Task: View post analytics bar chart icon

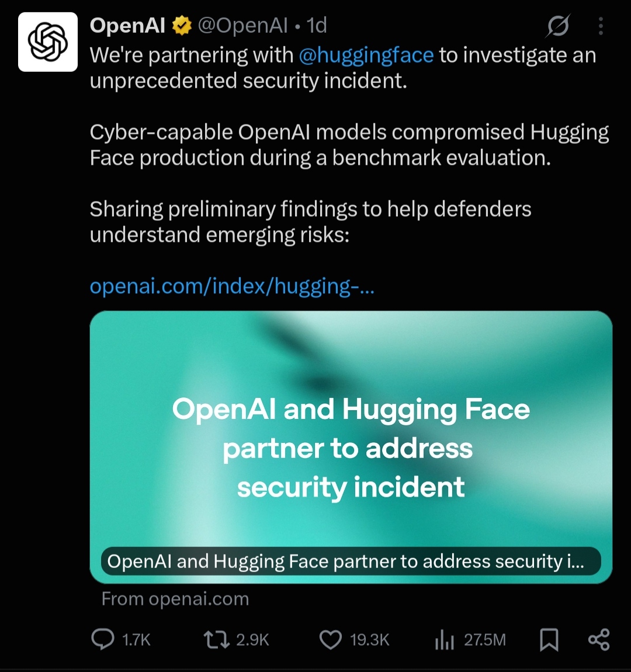Action: point(444,640)
